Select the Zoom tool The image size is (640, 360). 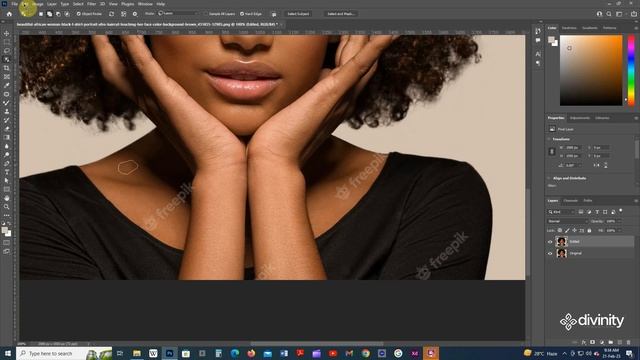7,207
